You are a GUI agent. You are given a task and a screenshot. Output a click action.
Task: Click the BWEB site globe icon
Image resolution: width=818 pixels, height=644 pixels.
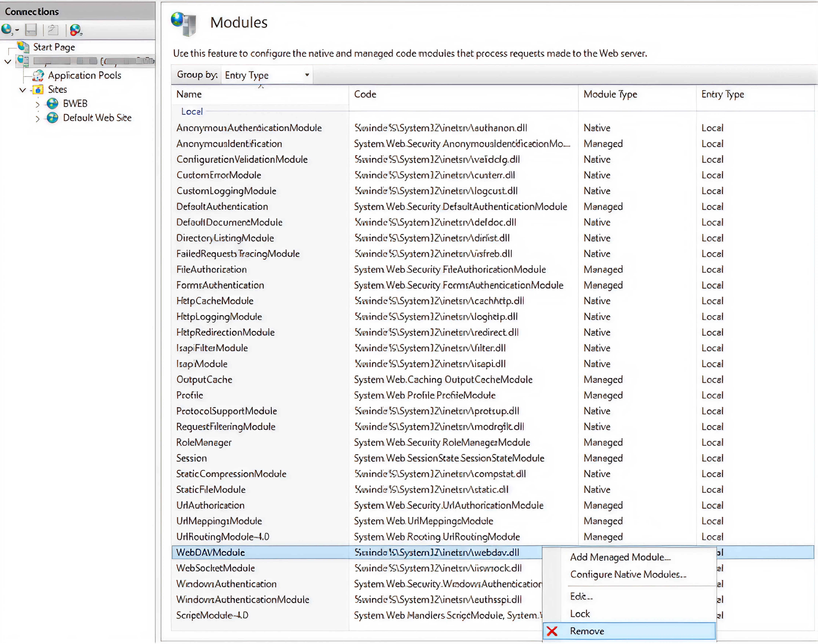point(52,103)
